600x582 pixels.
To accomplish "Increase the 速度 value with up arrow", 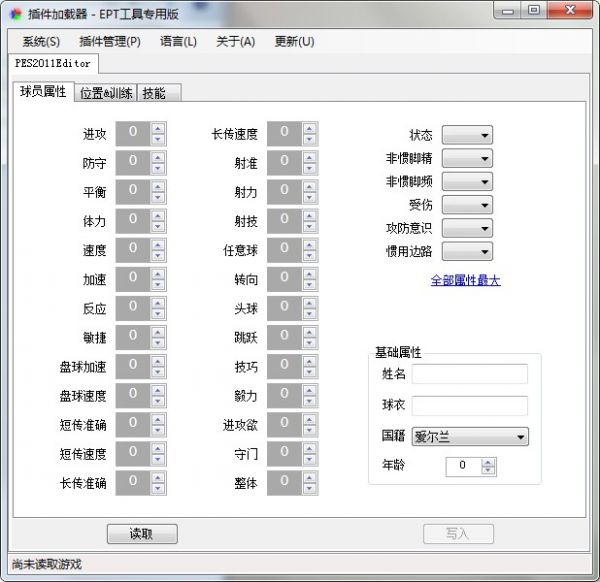I will coord(158,245).
